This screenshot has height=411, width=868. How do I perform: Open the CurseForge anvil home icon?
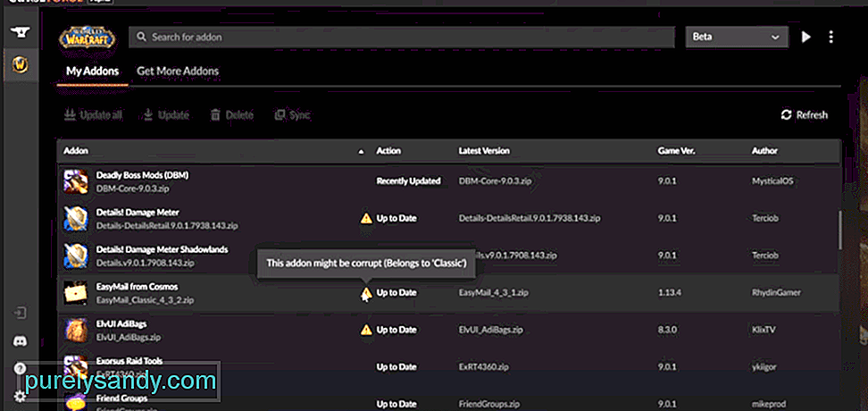tap(20, 31)
